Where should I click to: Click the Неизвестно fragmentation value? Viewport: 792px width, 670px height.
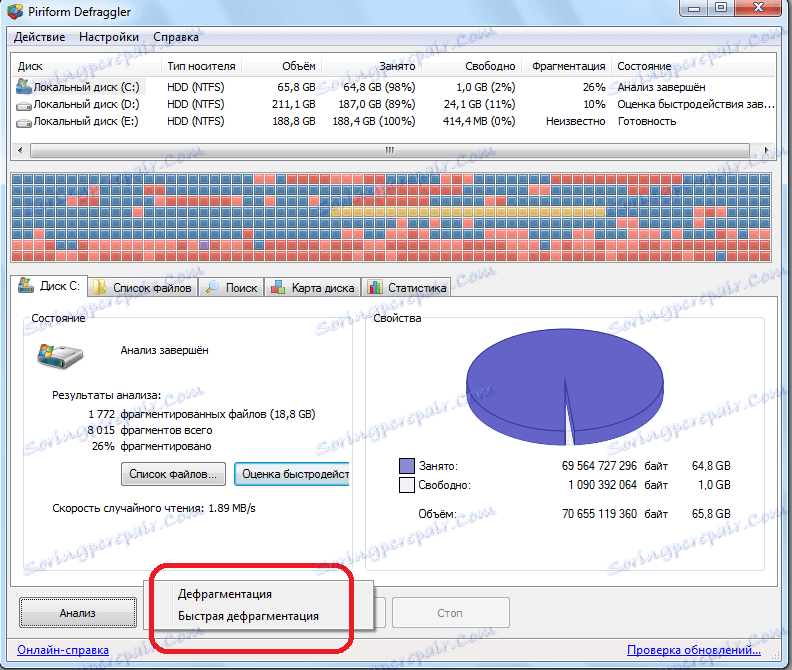pyautogui.click(x=575, y=121)
